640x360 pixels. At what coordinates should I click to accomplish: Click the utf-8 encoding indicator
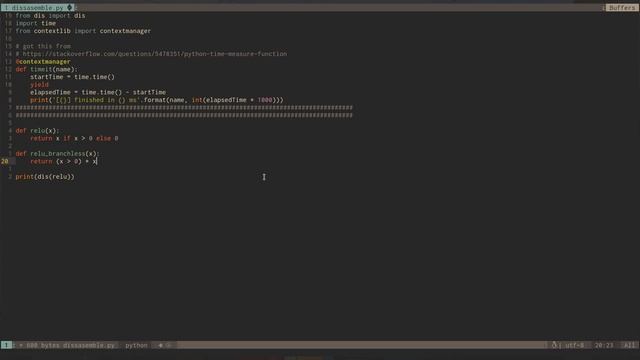[574, 345]
